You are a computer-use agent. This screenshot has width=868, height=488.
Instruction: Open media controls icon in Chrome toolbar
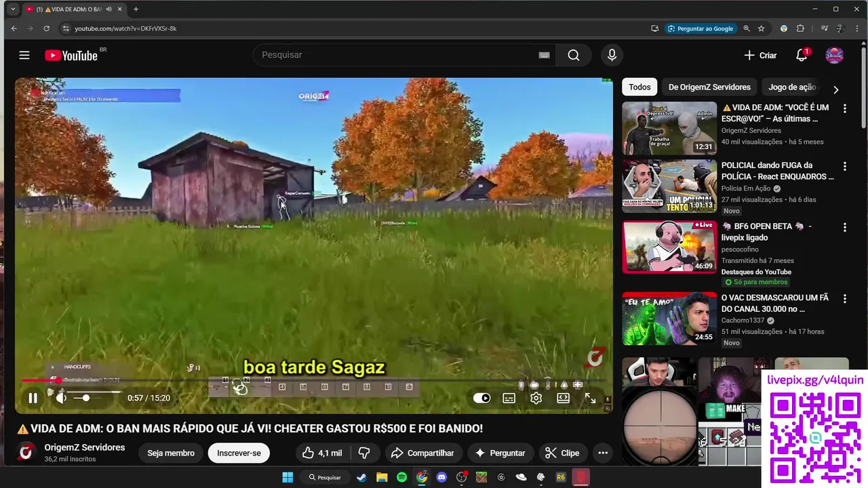(824, 28)
